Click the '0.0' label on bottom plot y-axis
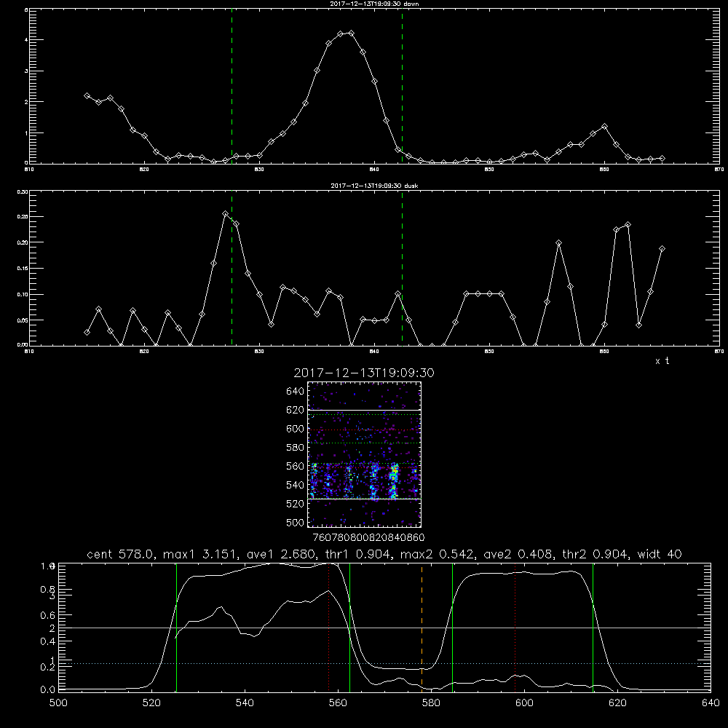728x728 pixels. pos(48,690)
